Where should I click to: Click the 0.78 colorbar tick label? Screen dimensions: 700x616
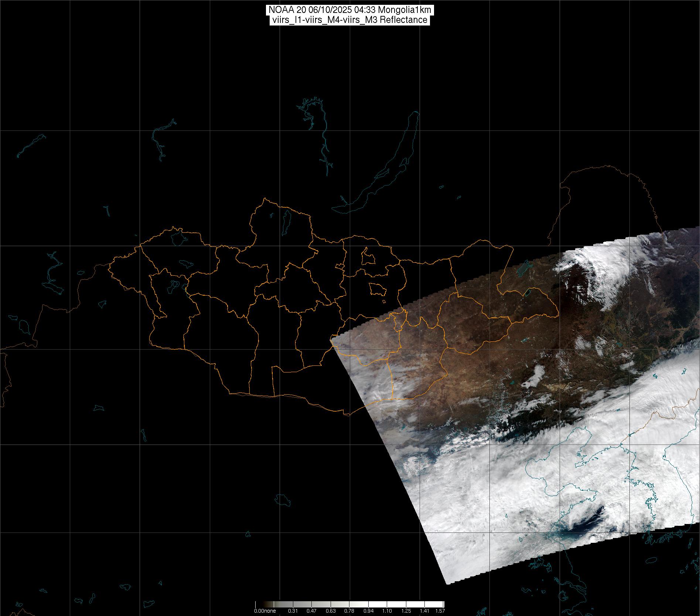pos(349,611)
